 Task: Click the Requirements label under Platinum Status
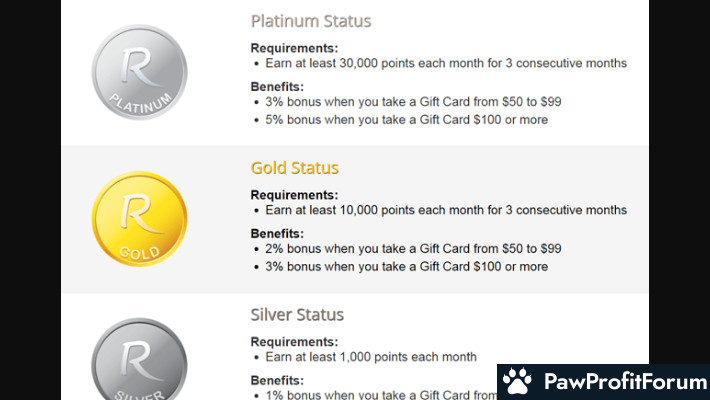[x=294, y=48]
